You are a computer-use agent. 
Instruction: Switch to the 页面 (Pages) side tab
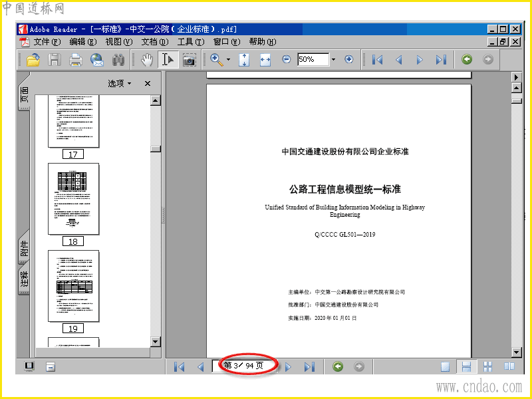click(x=24, y=94)
